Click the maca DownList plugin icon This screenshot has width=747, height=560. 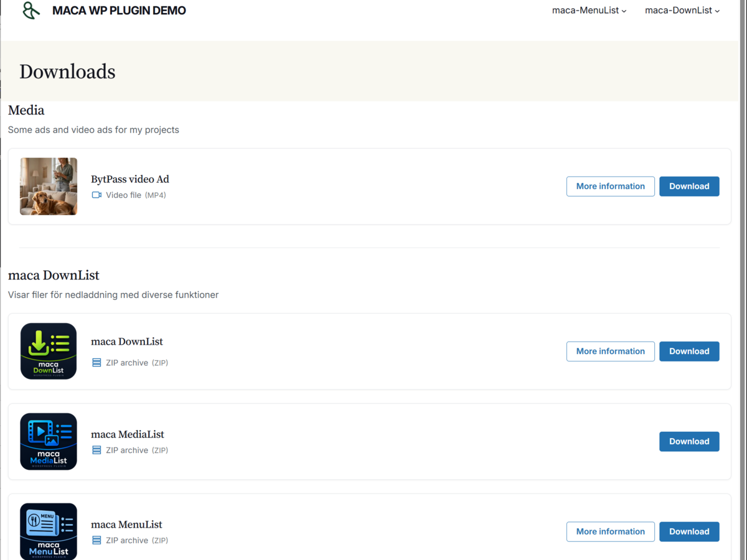[49, 351]
